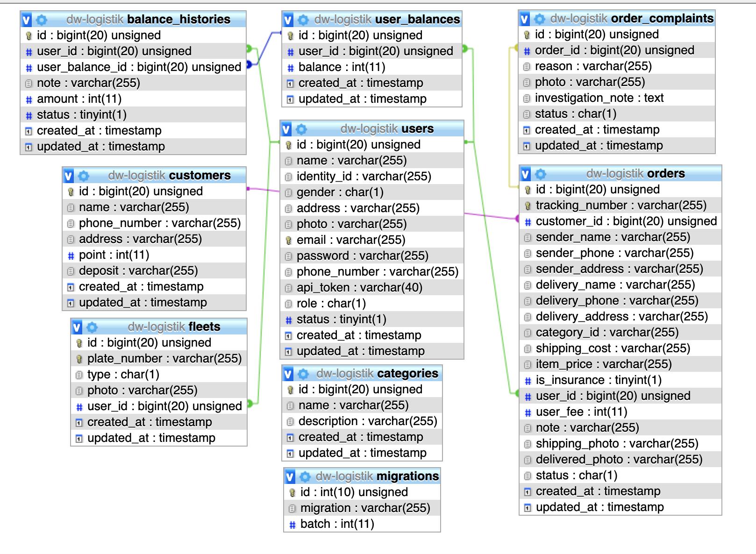Click hash icon beside user_balances balance

[x=290, y=68]
